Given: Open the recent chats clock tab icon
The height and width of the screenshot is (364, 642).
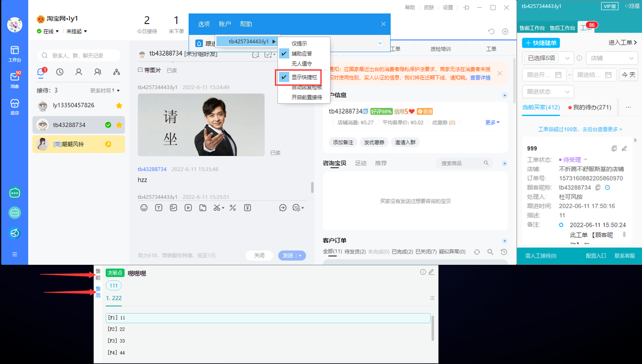Looking at the screenshot, I should (x=60, y=72).
